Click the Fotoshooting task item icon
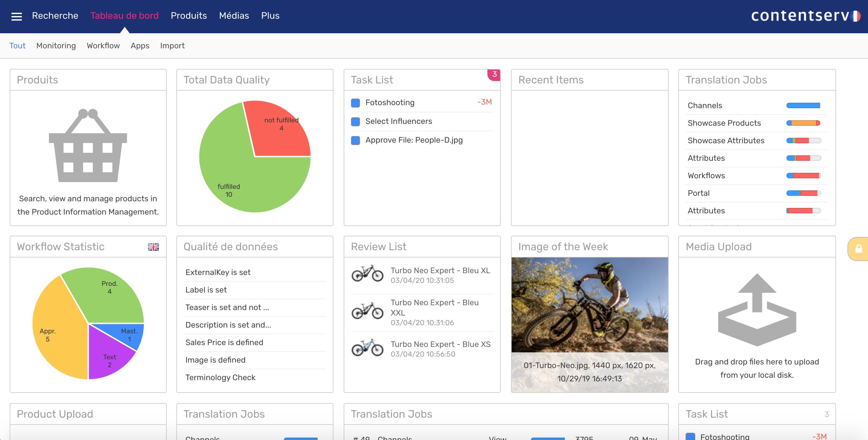The image size is (868, 440). (355, 102)
